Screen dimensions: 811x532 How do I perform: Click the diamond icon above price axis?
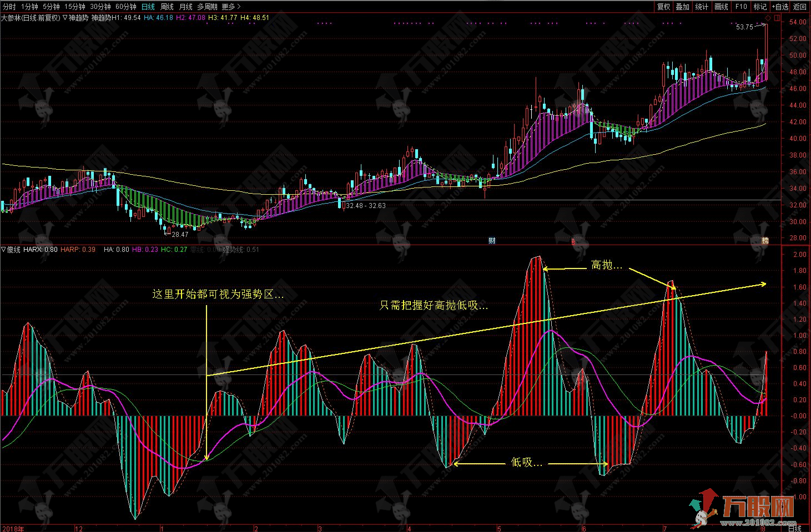point(768,18)
